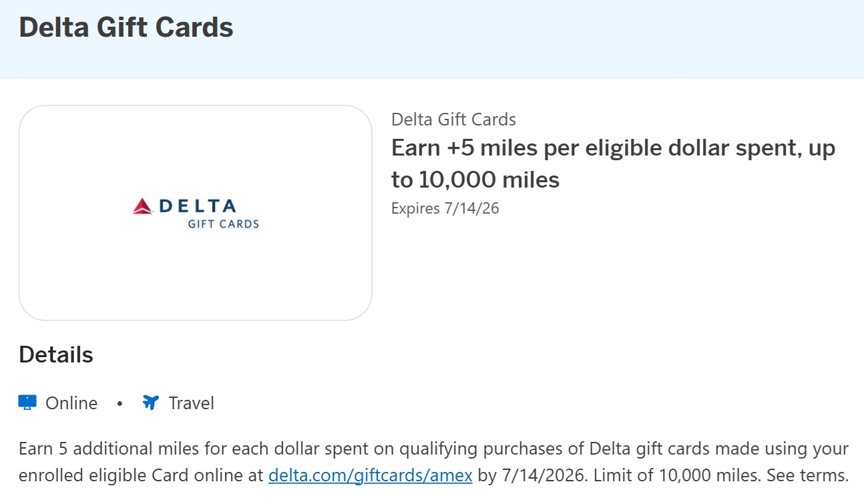The width and height of the screenshot is (864, 504).
Task: Click the Travel category label
Action: (x=192, y=403)
